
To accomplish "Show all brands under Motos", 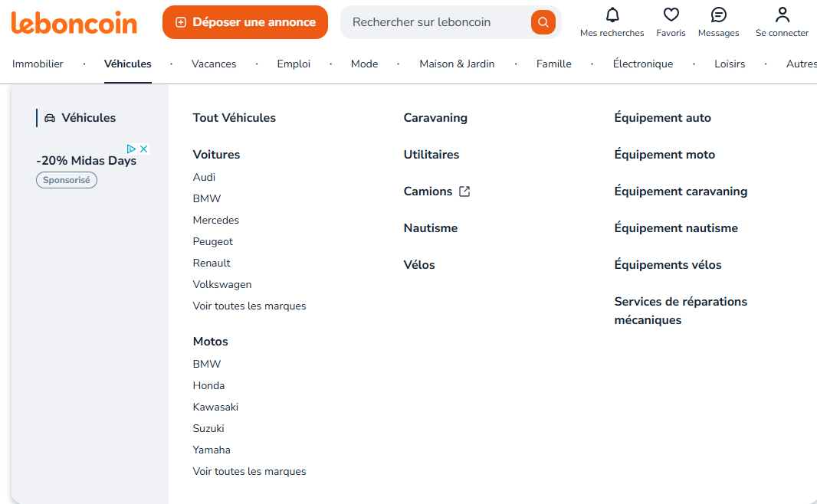I will point(249,471).
